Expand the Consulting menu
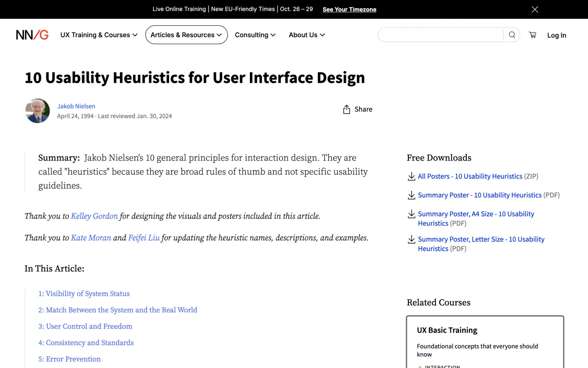 [255, 35]
